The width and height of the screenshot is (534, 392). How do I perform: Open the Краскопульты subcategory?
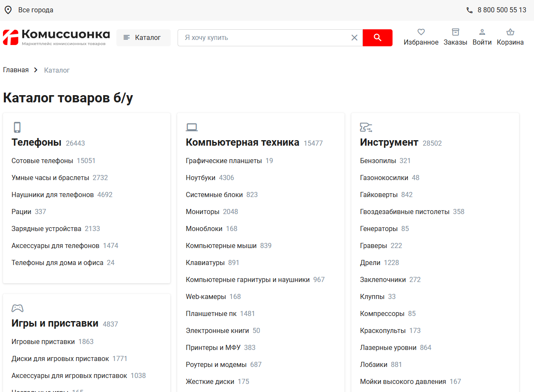(x=383, y=330)
